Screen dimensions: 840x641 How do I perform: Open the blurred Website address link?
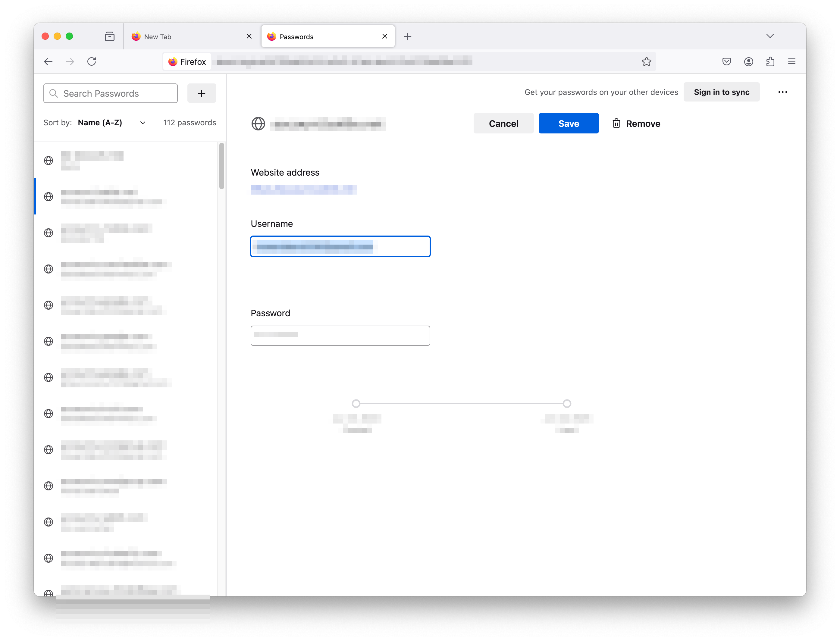304,189
